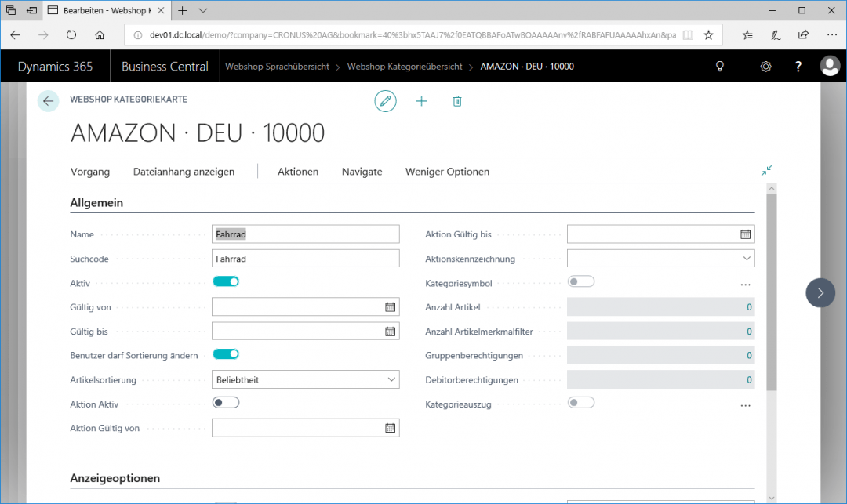Click the browser set tabs aside icon
The image size is (847, 504).
(x=32, y=10)
